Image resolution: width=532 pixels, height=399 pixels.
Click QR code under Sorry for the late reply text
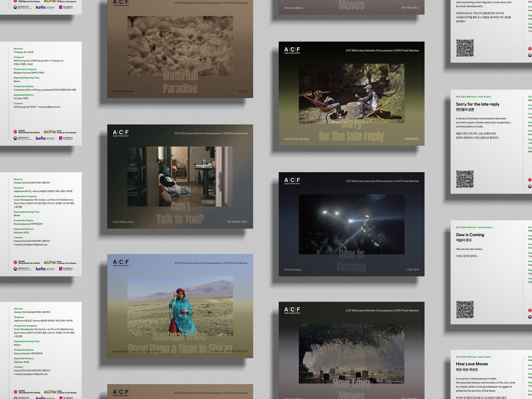point(465,179)
